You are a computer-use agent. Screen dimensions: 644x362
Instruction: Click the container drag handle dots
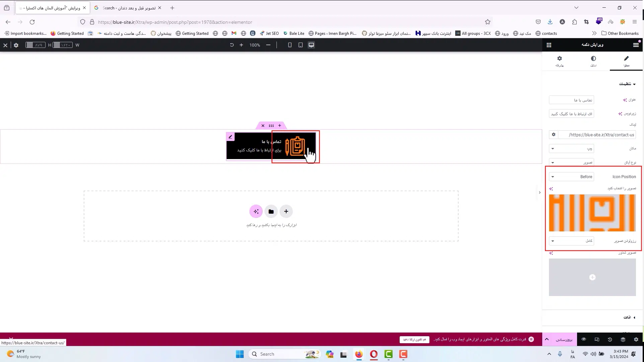pos(271,126)
